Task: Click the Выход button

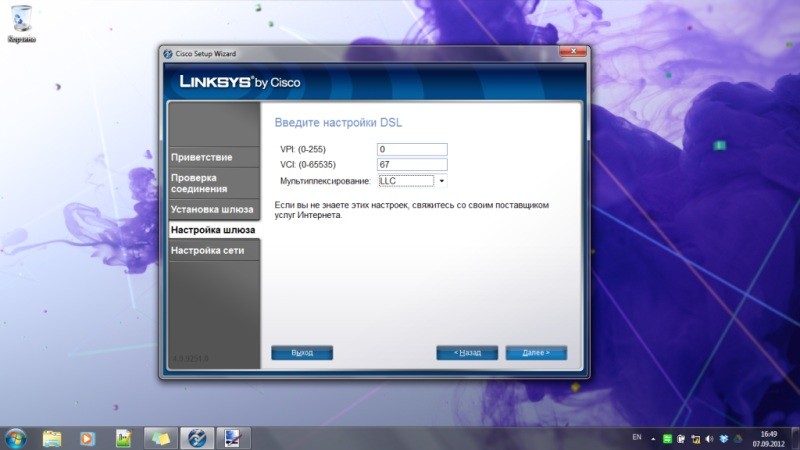Action: (302, 353)
